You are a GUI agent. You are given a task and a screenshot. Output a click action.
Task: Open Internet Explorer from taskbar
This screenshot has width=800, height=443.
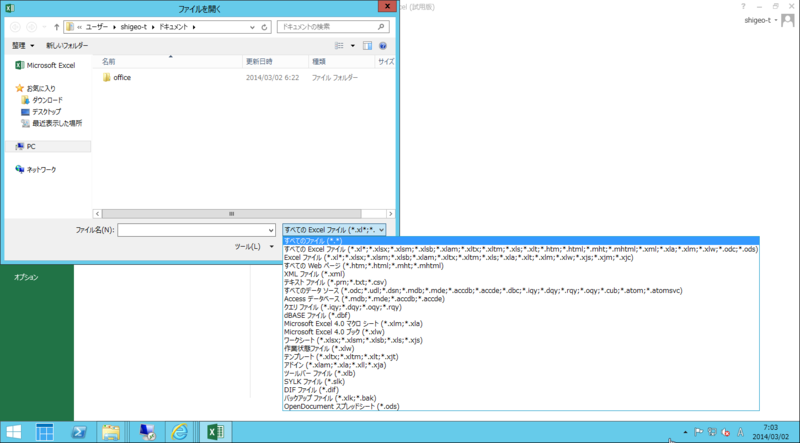point(179,432)
